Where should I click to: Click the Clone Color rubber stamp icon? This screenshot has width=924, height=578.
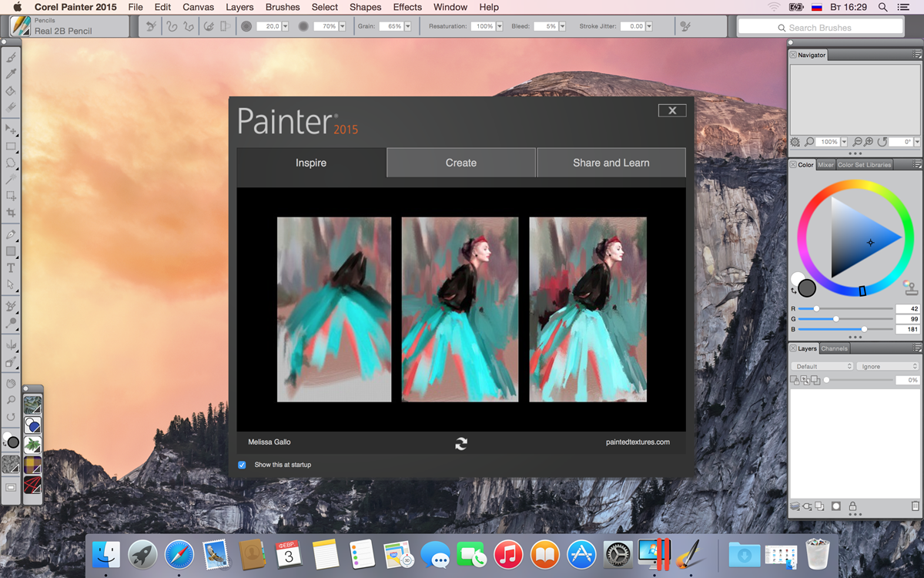(x=911, y=289)
